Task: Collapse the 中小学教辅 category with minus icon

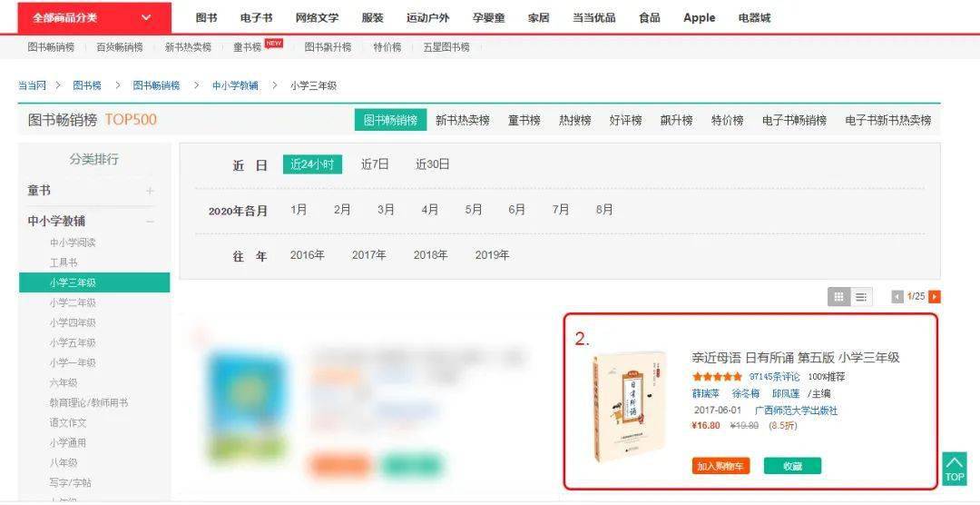Action: 150,221
